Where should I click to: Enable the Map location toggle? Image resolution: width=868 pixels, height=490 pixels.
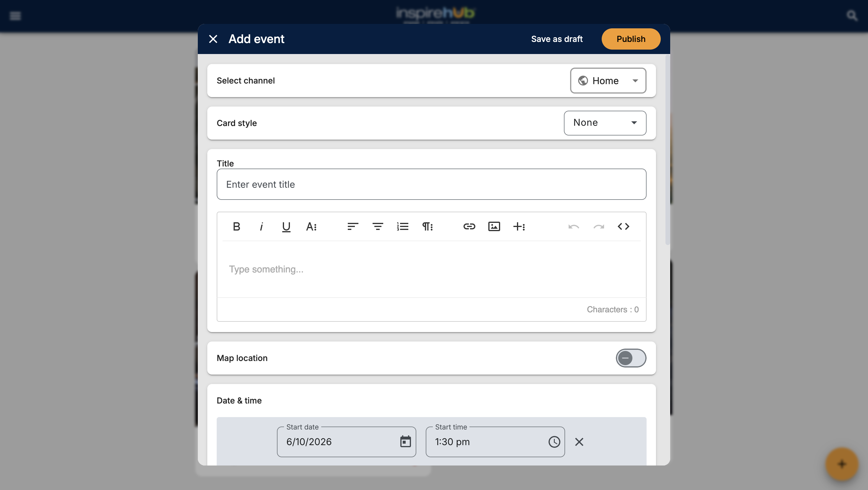pos(631,358)
